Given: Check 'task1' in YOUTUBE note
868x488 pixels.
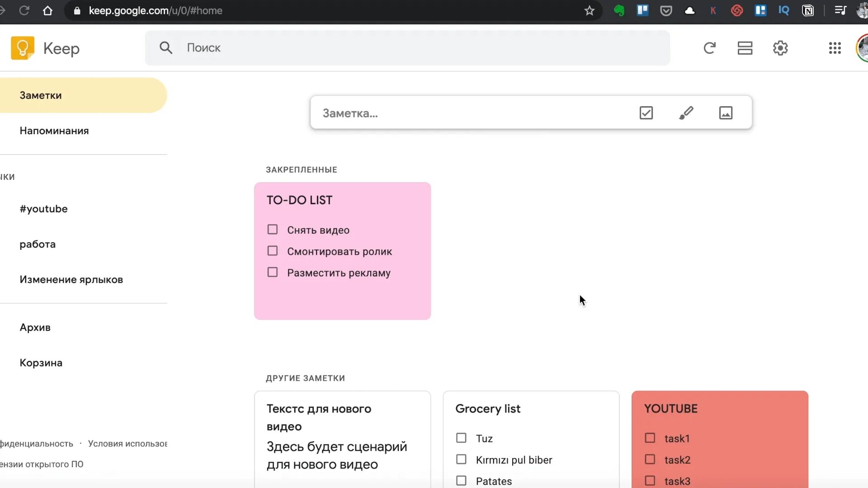Looking at the screenshot, I should pos(650,438).
